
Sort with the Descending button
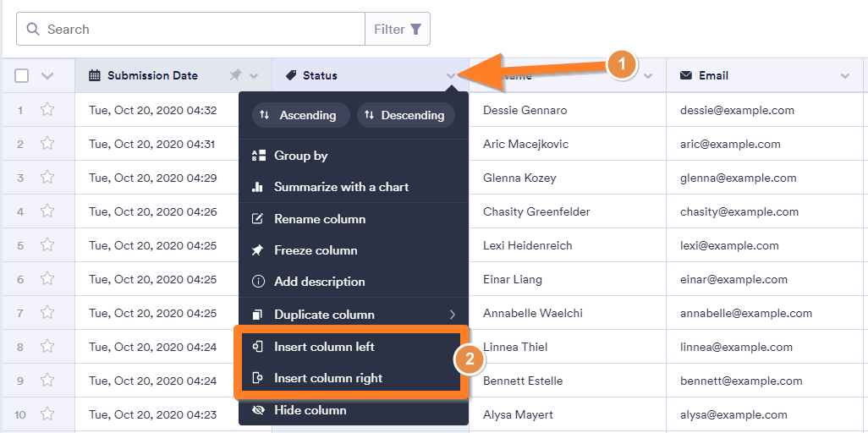[x=406, y=115]
